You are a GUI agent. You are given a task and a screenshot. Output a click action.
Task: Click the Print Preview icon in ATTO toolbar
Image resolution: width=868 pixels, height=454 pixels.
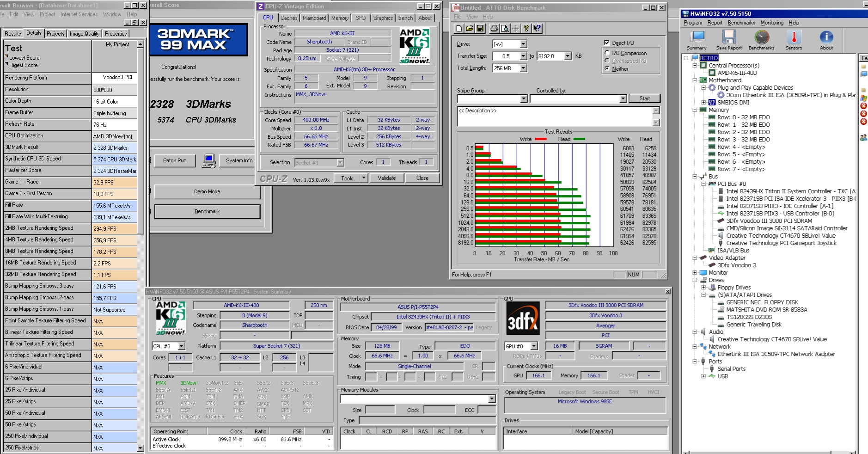[x=505, y=29]
